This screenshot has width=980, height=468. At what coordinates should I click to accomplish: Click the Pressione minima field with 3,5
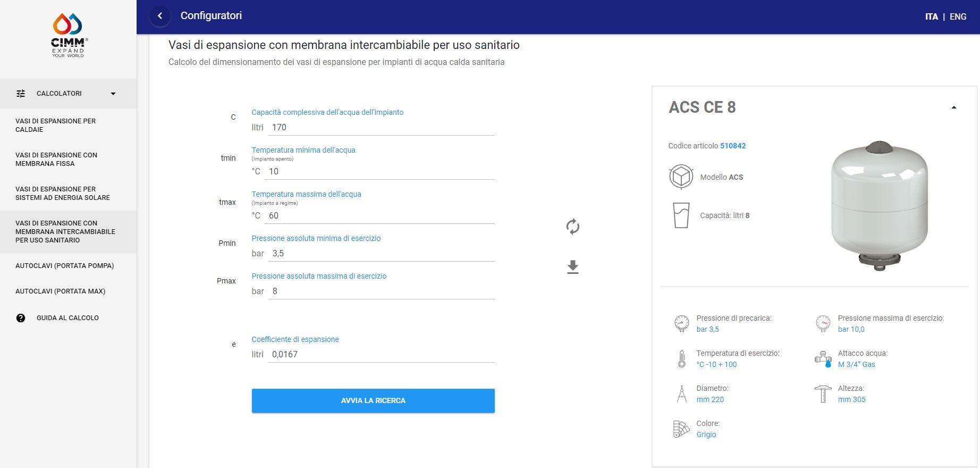(381, 254)
